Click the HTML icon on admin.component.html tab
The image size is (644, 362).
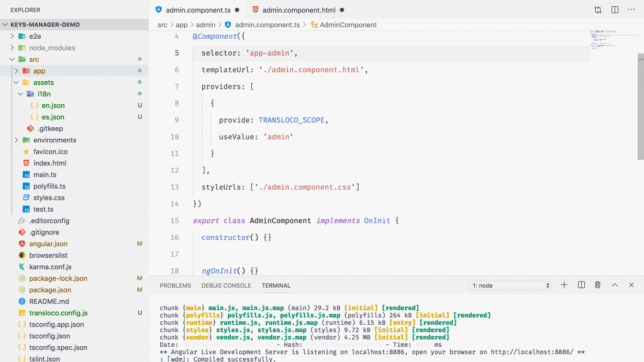point(256,9)
